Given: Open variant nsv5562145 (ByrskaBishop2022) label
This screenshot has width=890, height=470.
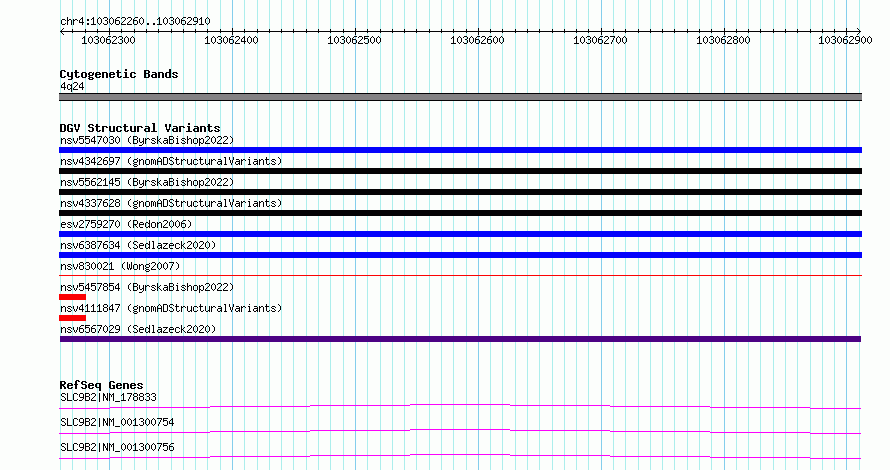Looking at the screenshot, I should (147, 182).
